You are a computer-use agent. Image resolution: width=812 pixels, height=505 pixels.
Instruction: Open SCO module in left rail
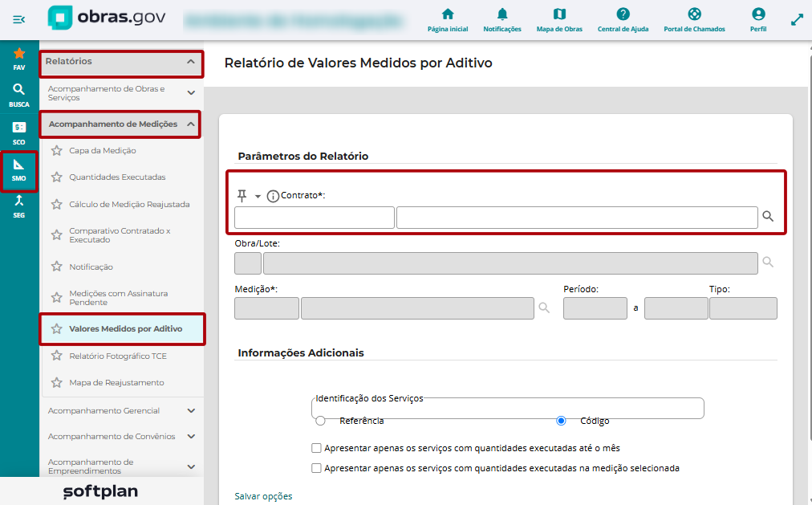click(x=19, y=132)
